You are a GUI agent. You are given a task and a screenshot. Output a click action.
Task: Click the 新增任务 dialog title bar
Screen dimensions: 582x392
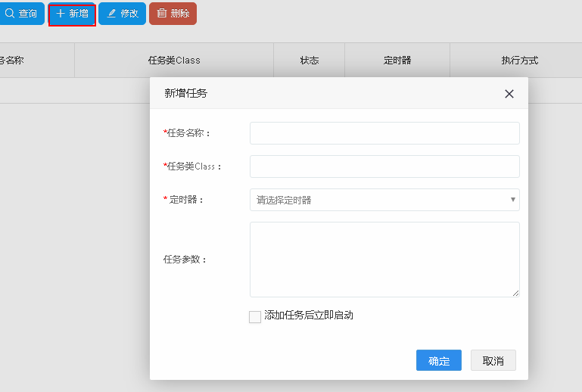coord(318,94)
